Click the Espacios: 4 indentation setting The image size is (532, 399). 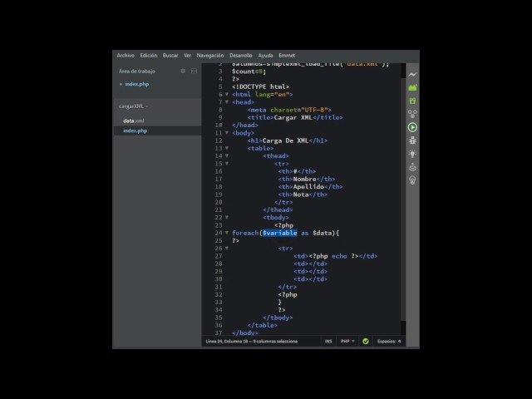click(389, 342)
